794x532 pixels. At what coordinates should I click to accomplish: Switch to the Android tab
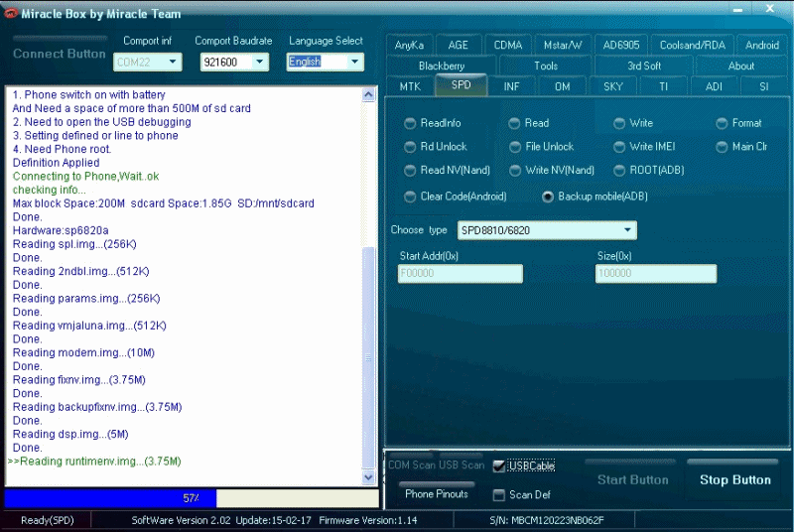(x=762, y=45)
